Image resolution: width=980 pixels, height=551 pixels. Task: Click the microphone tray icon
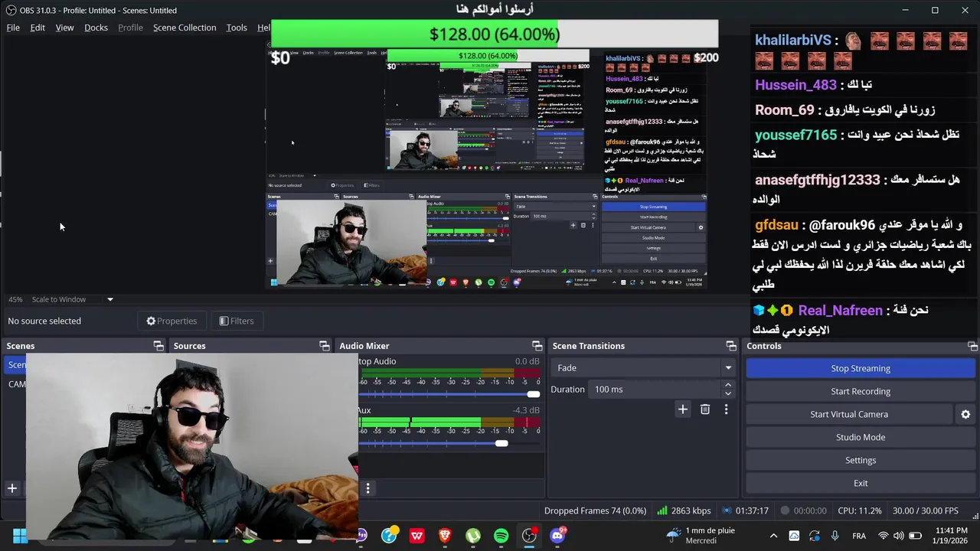(x=835, y=536)
